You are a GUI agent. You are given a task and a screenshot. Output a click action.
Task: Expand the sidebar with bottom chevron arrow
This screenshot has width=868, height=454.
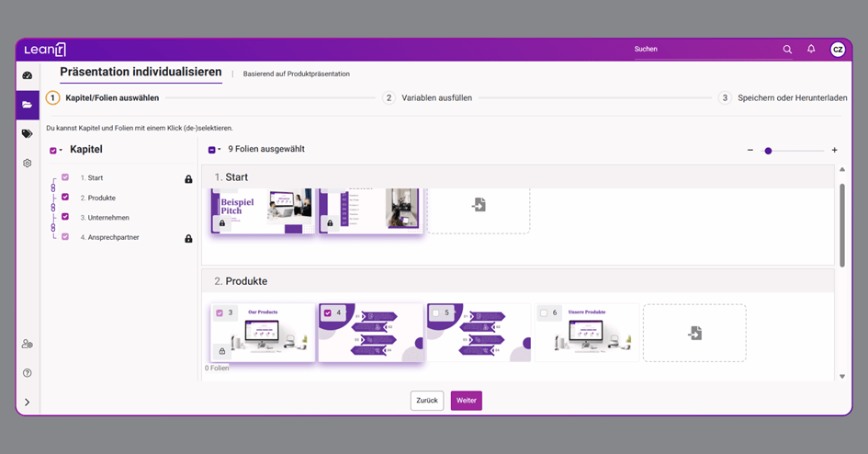28,402
